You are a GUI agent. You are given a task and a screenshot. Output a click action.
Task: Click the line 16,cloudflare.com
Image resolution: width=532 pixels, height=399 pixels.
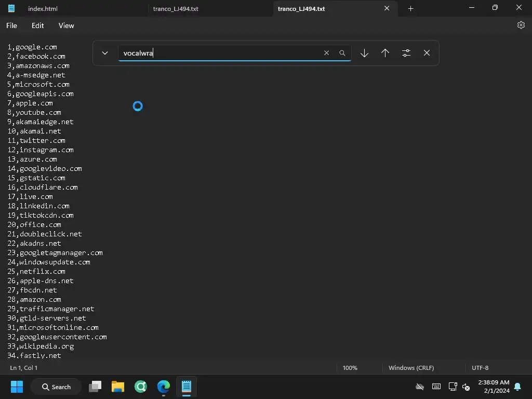(43, 187)
